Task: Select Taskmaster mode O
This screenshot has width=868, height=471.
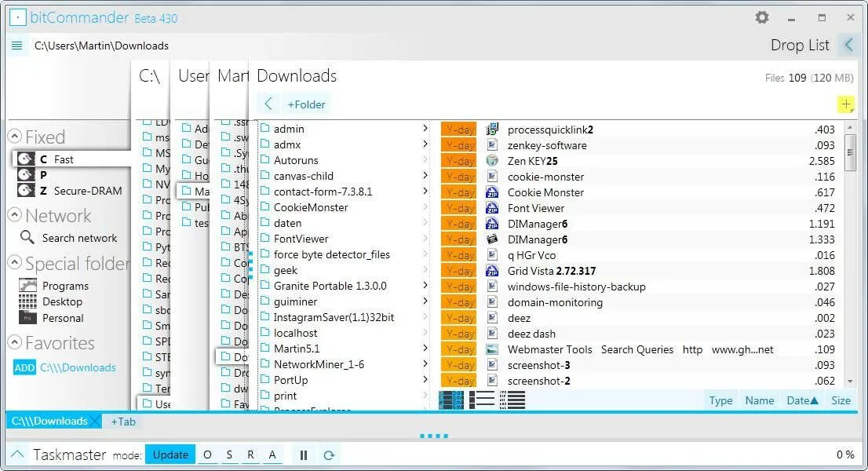Action: [x=208, y=455]
